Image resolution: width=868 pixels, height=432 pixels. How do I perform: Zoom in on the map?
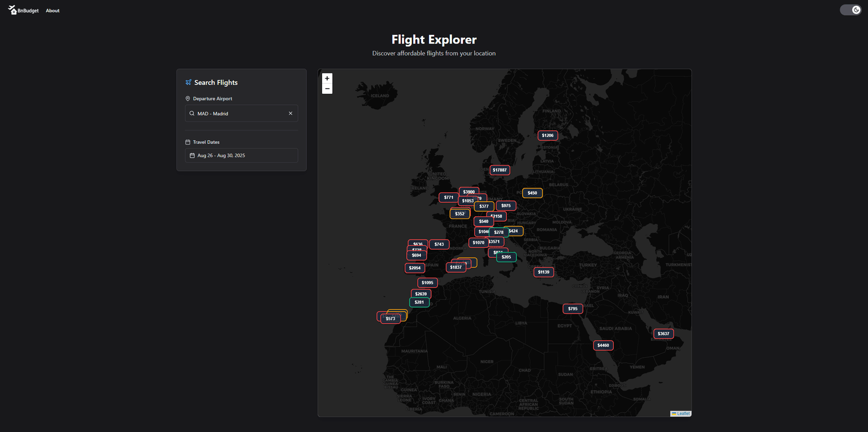pyautogui.click(x=327, y=78)
